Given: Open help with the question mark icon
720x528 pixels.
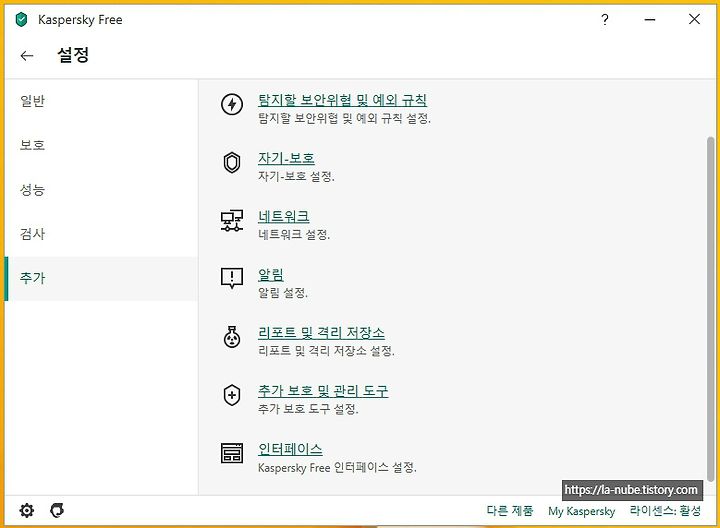Looking at the screenshot, I should (605, 20).
